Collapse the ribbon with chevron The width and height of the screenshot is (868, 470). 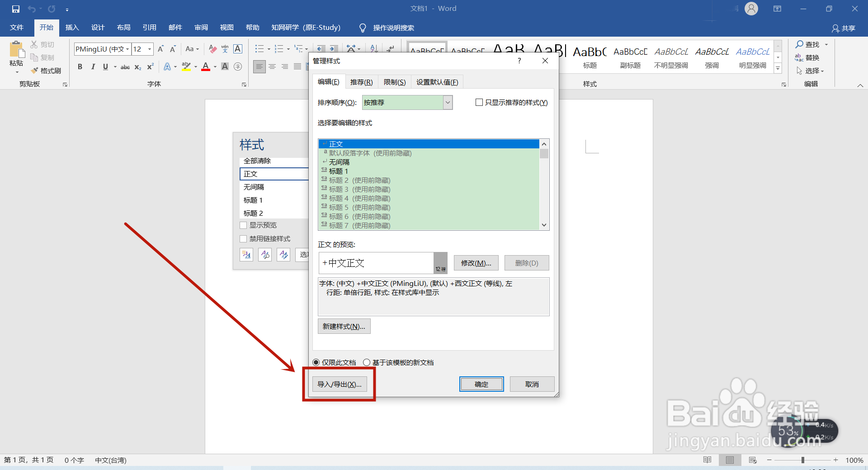860,85
